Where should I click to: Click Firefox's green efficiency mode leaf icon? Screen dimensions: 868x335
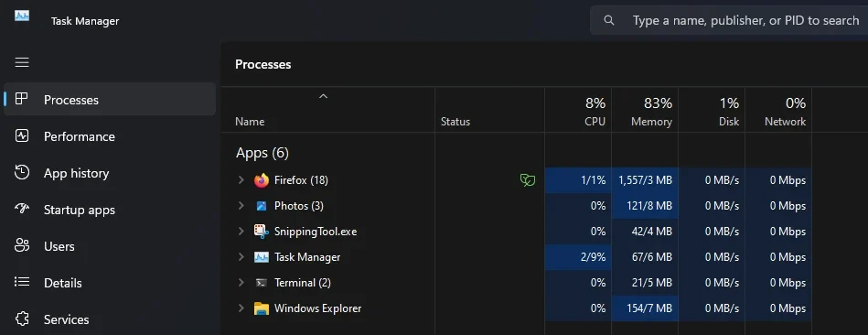(x=528, y=180)
